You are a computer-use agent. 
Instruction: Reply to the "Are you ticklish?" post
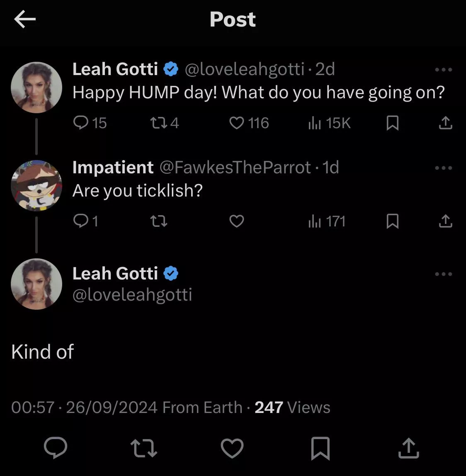pyautogui.click(x=80, y=221)
